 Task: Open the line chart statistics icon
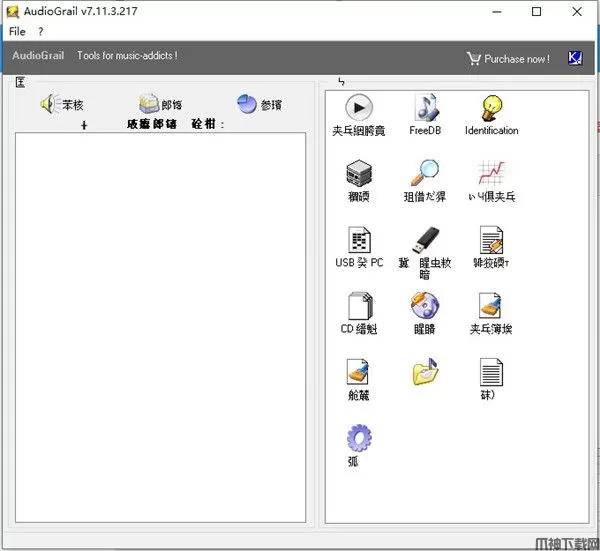(x=491, y=173)
